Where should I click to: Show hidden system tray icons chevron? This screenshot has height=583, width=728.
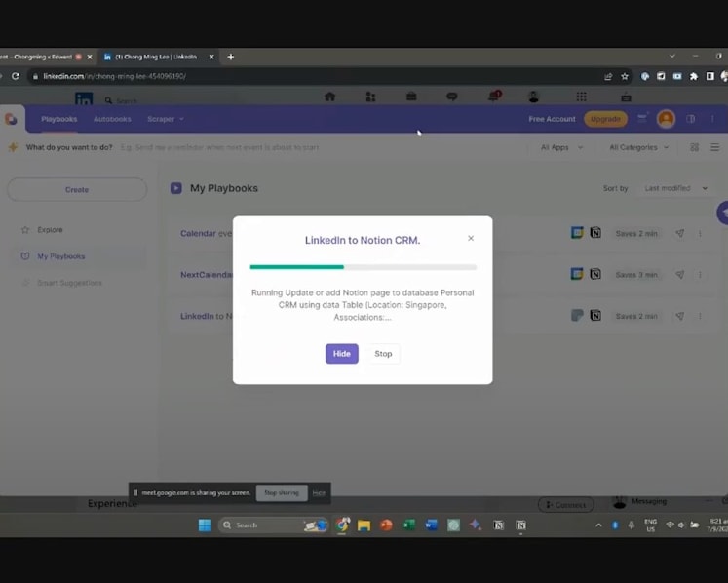598,525
